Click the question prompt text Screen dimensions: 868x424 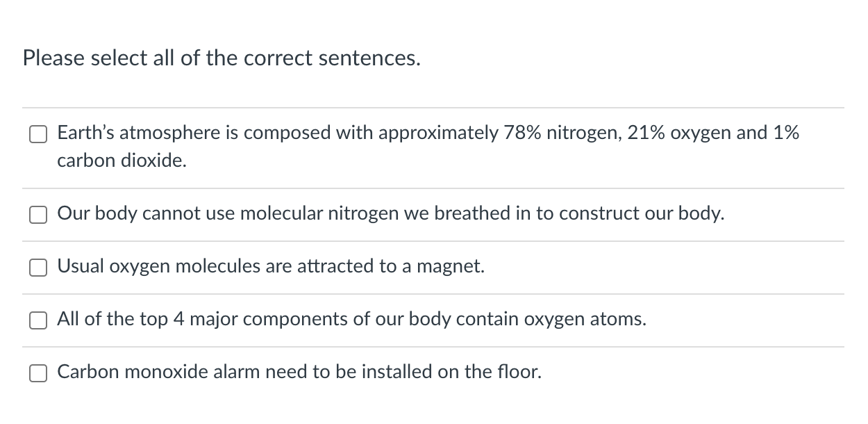(221, 58)
